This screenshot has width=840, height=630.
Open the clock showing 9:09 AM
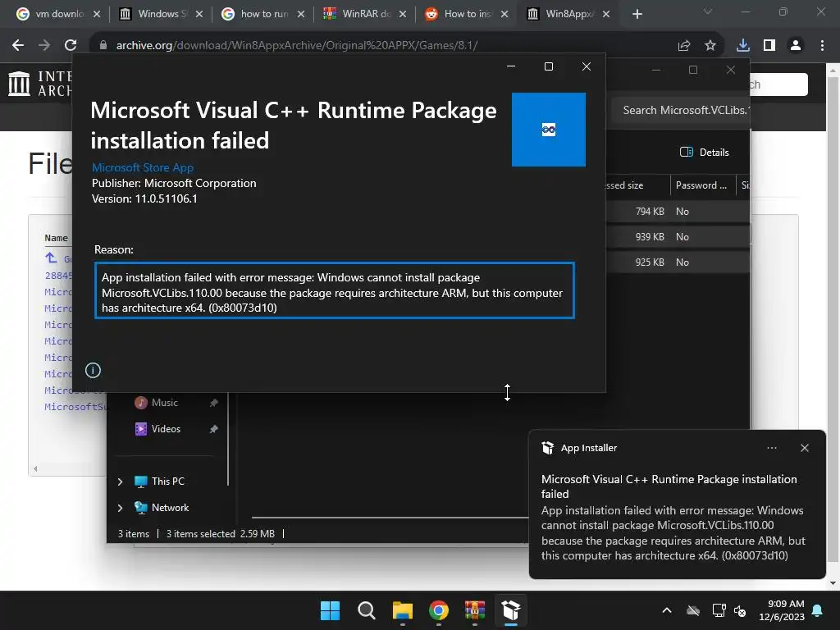tap(782, 610)
